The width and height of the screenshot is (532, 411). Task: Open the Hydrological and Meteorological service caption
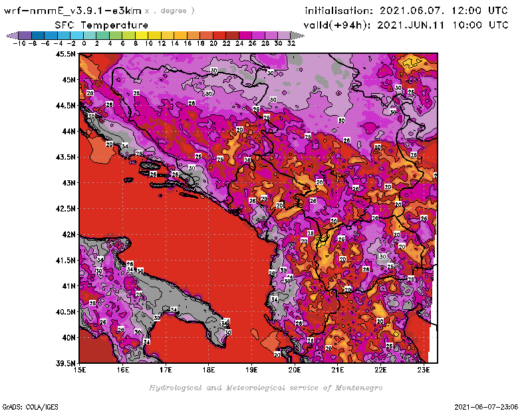click(x=265, y=388)
